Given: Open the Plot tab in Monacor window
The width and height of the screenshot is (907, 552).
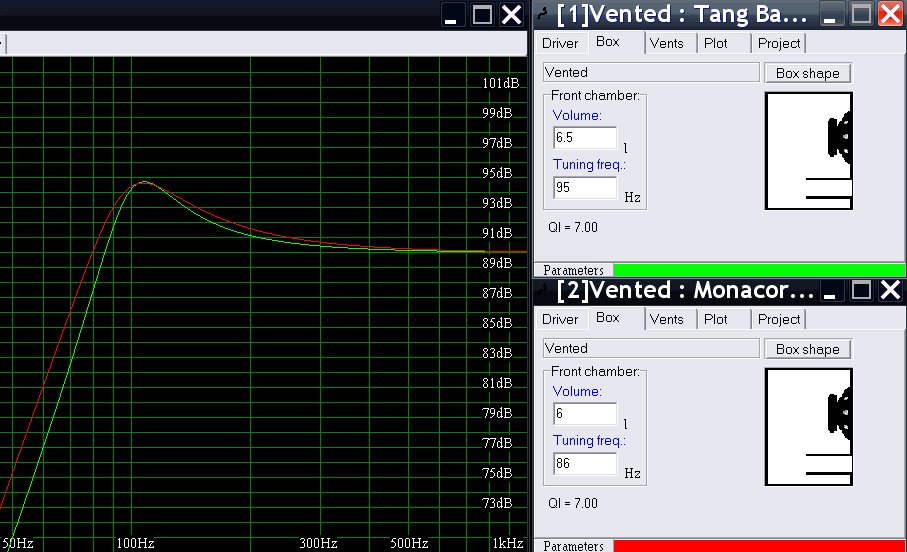Looking at the screenshot, I should [x=716, y=319].
